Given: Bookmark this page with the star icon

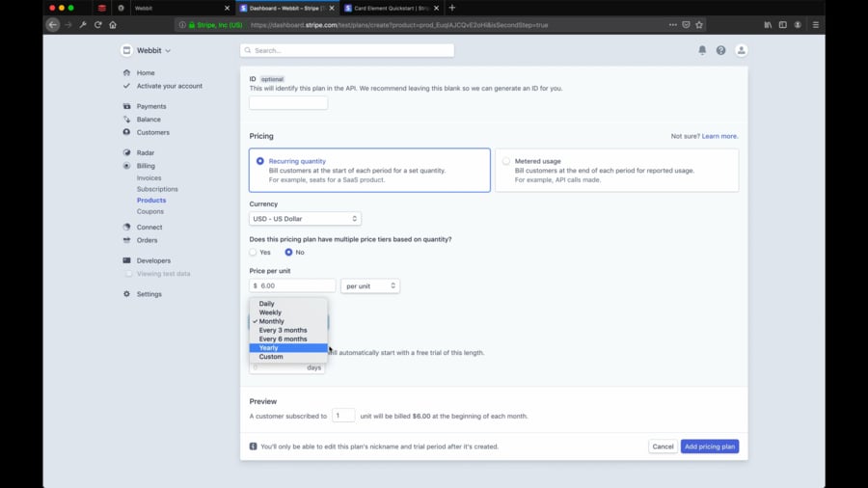Looking at the screenshot, I should (699, 25).
